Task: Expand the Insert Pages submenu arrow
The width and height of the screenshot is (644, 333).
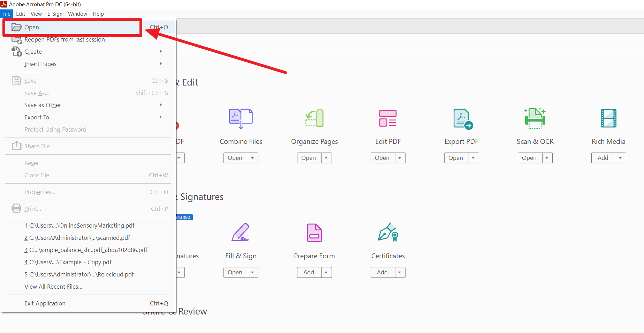Action: (x=161, y=64)
